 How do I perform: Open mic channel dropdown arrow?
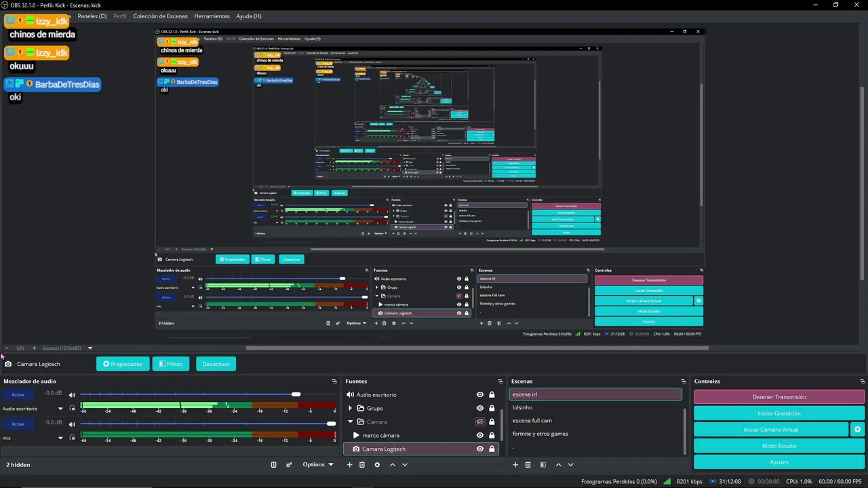[x=60, y=438]
